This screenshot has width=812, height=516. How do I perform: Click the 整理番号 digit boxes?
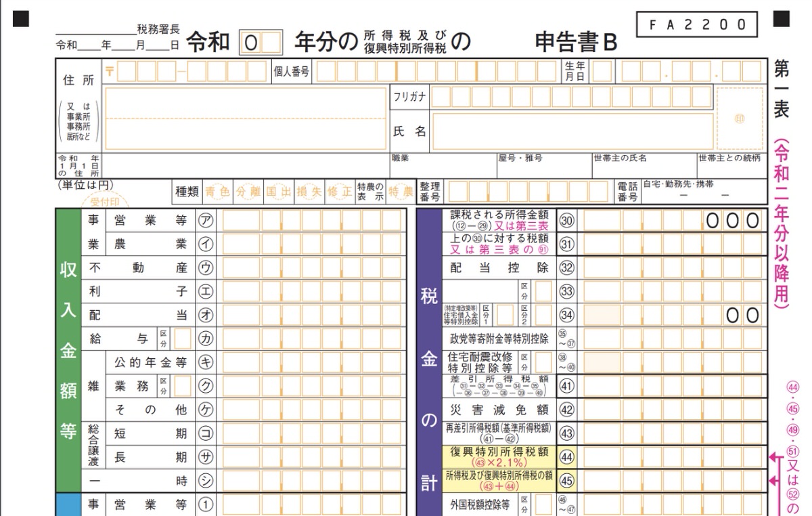coord(528,192)
